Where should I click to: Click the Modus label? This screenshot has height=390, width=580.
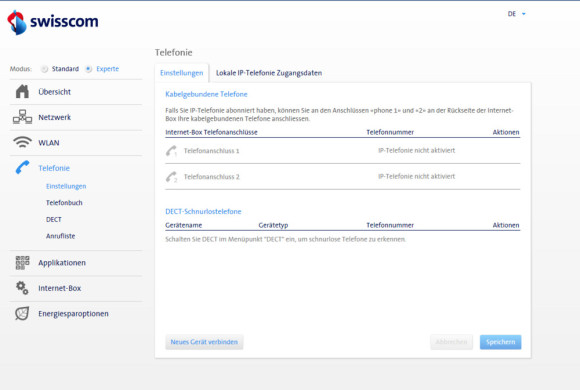[x=21, y=69]
